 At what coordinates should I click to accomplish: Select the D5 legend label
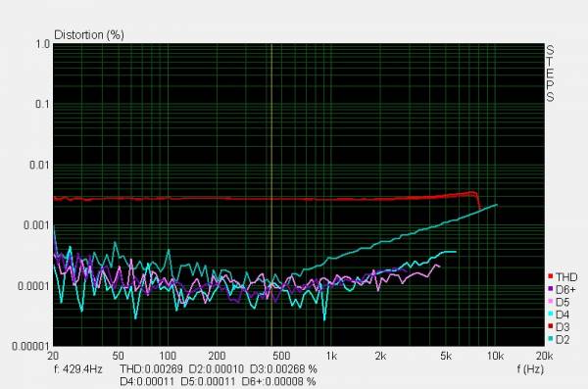563,302
